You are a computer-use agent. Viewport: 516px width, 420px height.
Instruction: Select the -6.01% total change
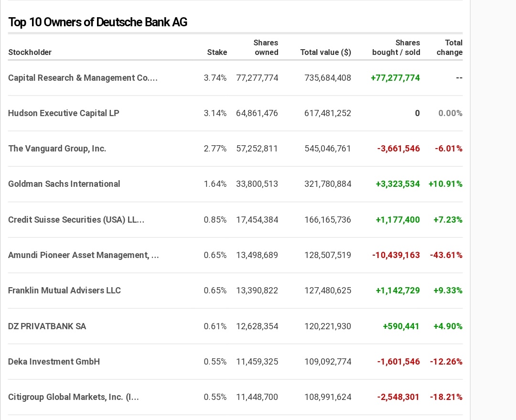tap(449, 149)
